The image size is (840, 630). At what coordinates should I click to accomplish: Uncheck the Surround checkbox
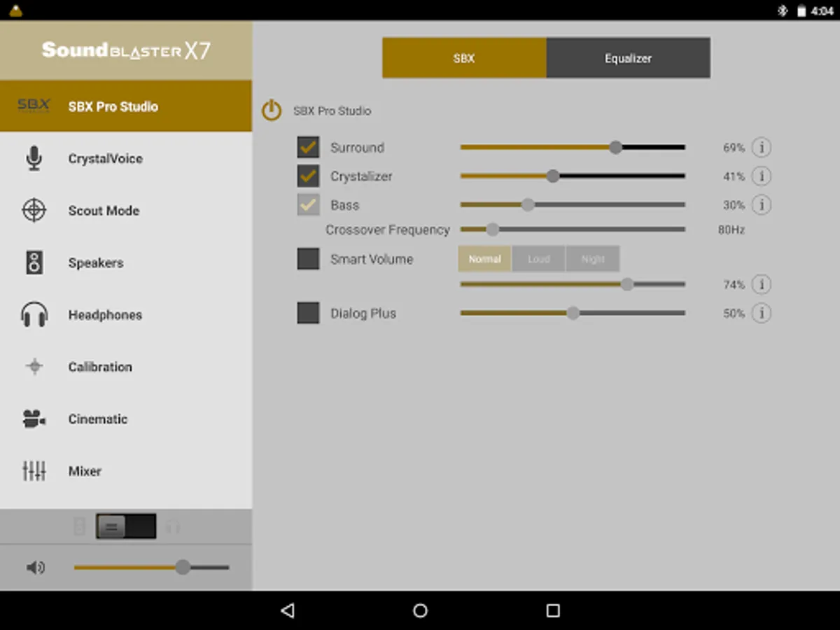308,148
